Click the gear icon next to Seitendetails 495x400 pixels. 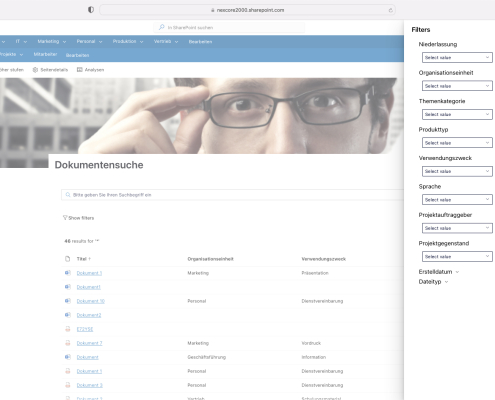click(x=35, y=70)
